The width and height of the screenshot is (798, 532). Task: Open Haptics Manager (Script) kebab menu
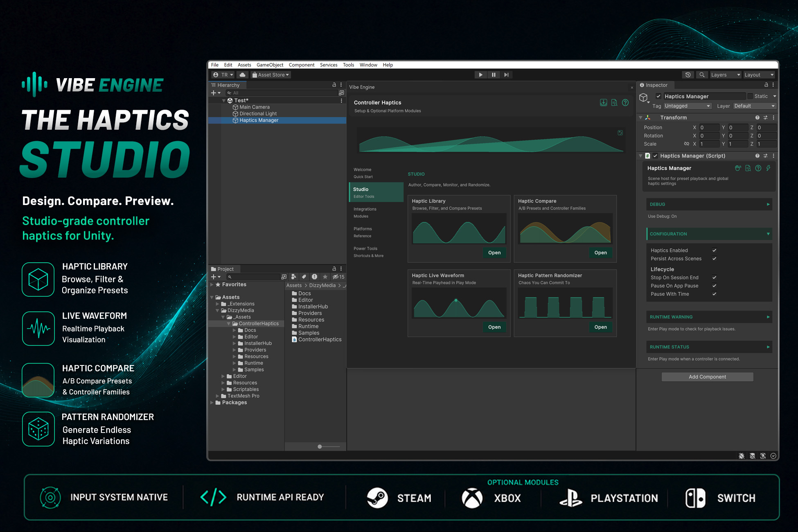(773, 156)
